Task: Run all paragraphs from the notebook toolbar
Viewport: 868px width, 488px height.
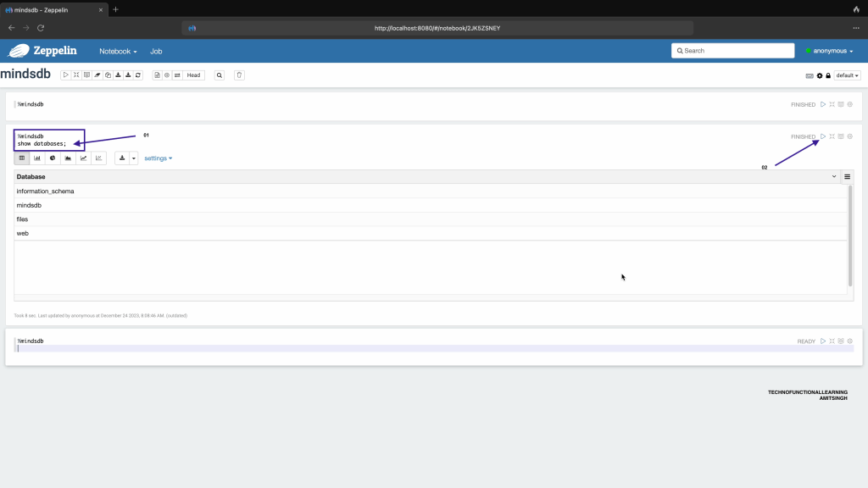Action: click(66, 75)
